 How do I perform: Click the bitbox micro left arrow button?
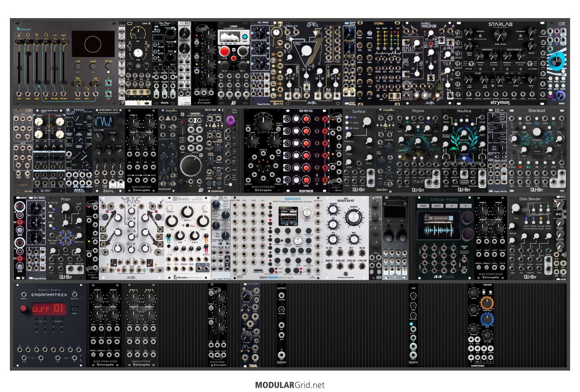(451, 206)
